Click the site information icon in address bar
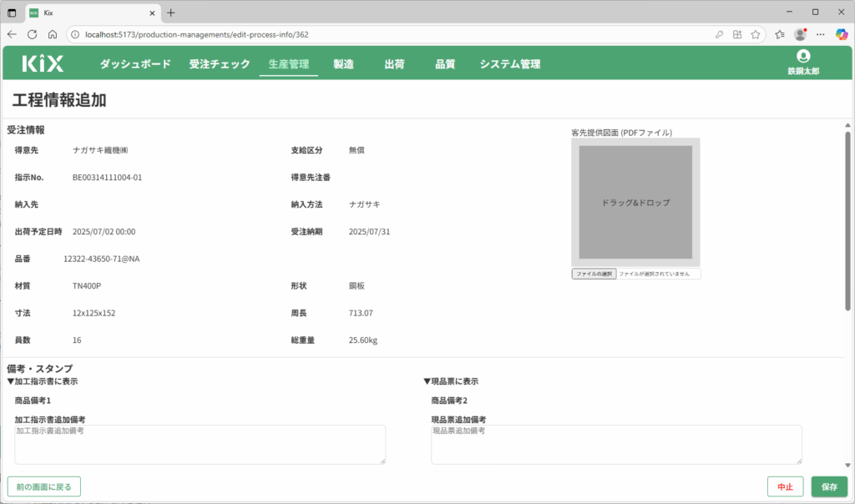Screen dimensions: 855x504 point(75,34)
